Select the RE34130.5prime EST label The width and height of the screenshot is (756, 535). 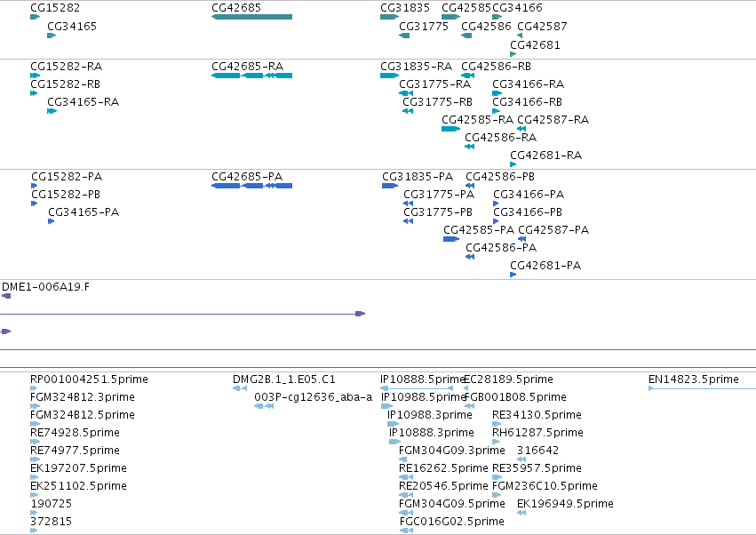(x=537, y=415)
